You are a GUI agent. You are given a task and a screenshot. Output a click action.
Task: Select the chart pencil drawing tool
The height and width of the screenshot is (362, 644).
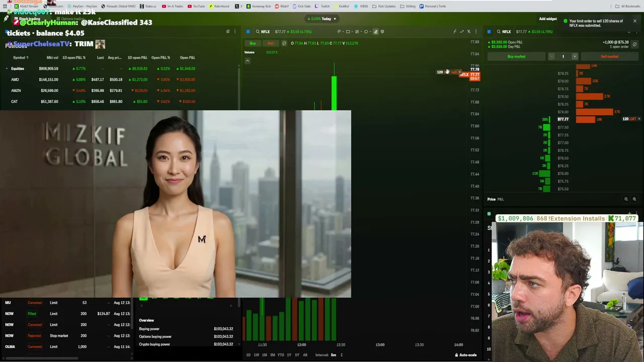point(375,32)
